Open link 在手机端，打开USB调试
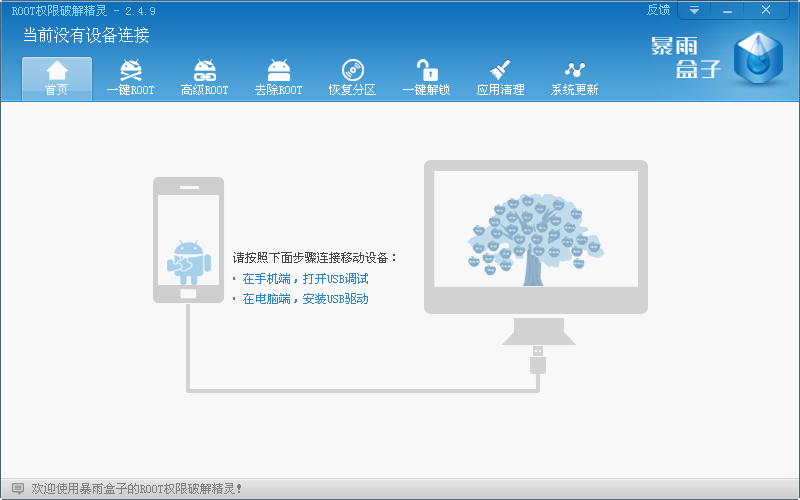Screen dimensions: 800x500 305,279
